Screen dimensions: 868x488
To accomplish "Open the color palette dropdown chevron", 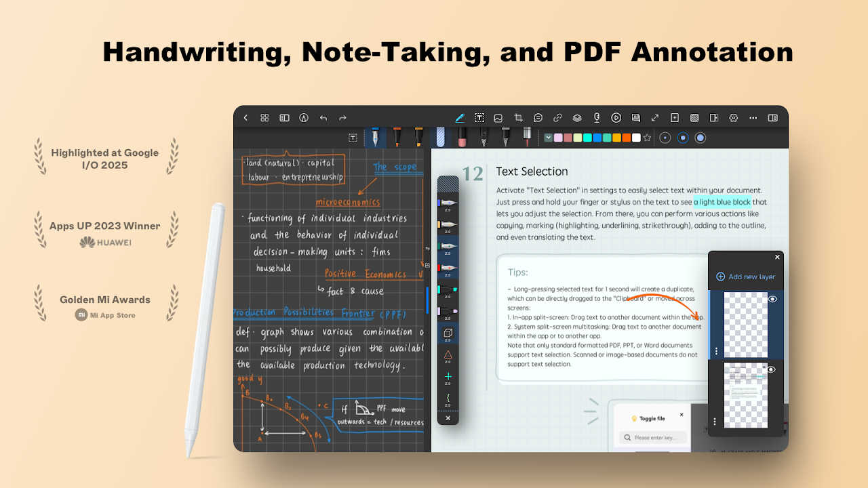I will point(548,137).
